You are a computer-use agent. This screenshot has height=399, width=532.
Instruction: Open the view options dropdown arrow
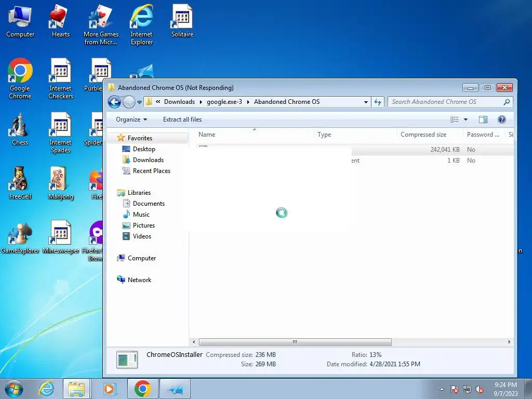coord(465,119)
